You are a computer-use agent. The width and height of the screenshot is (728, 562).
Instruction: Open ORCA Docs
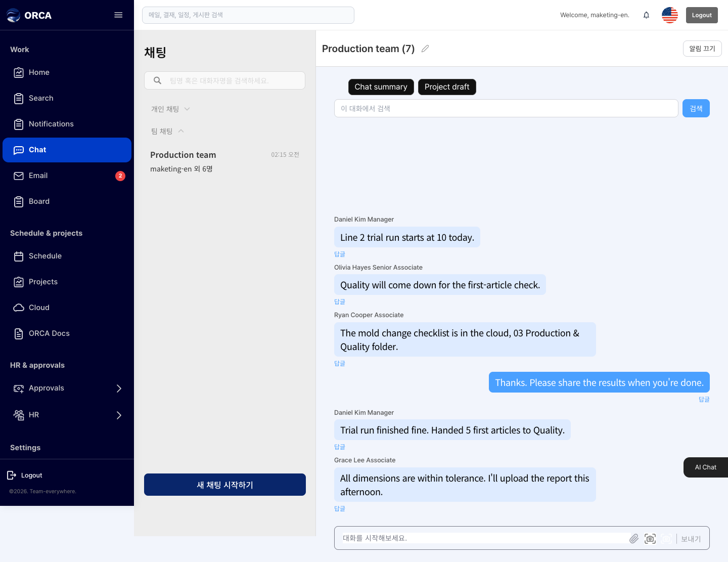pos(67,333)
